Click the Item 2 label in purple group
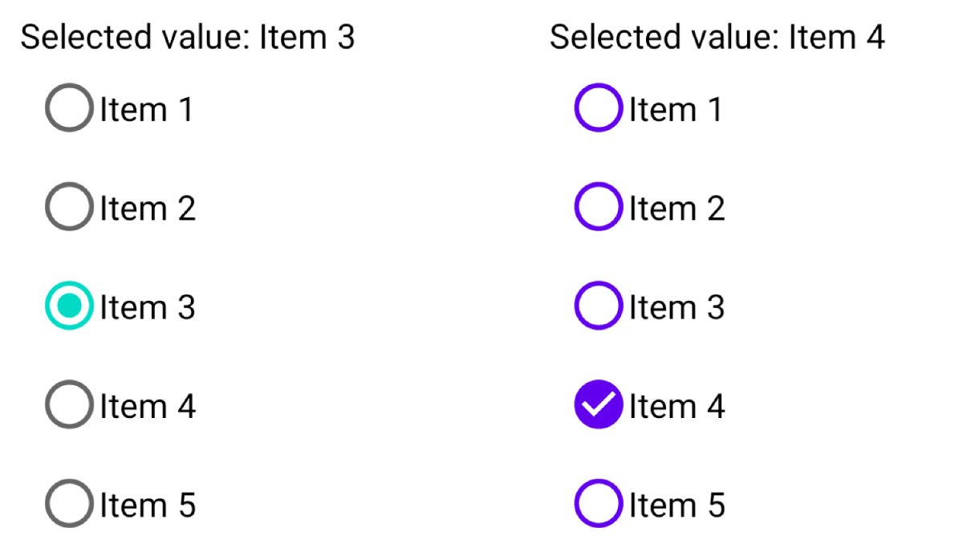 pyautogui.click(x=677, y=208)
